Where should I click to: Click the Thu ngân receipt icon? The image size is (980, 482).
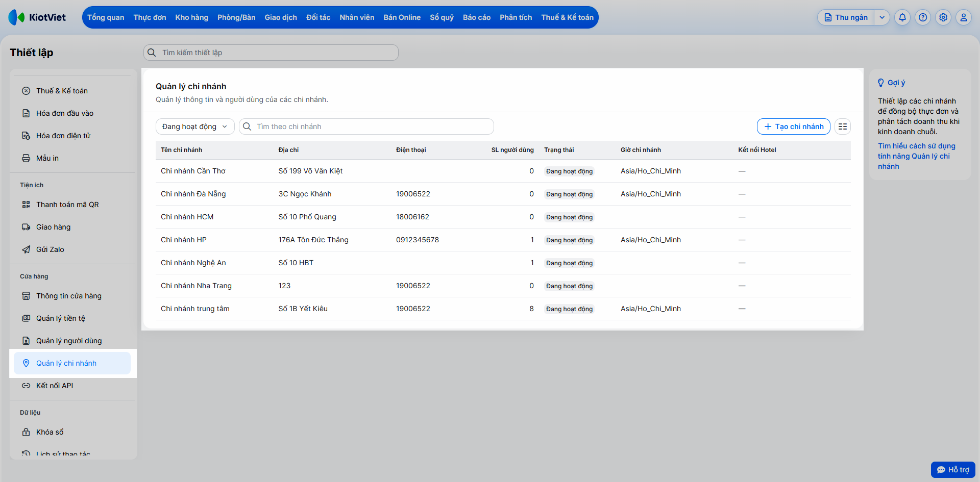point(828,17)
